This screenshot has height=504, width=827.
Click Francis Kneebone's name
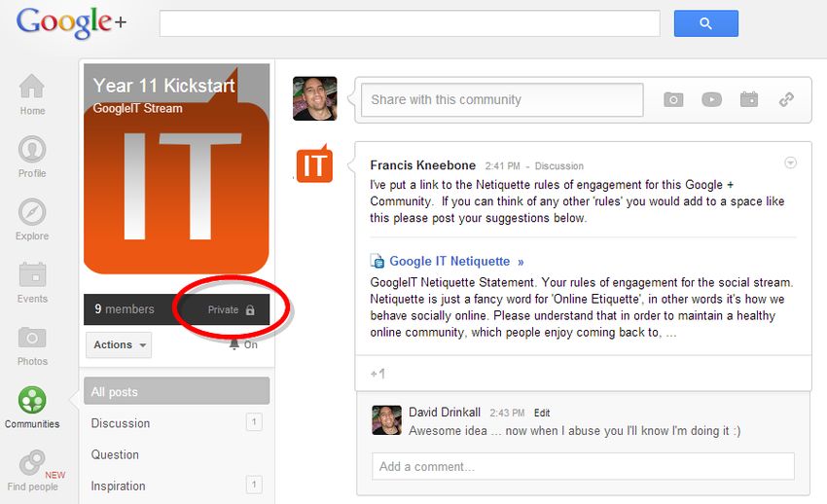coord(423,165)
